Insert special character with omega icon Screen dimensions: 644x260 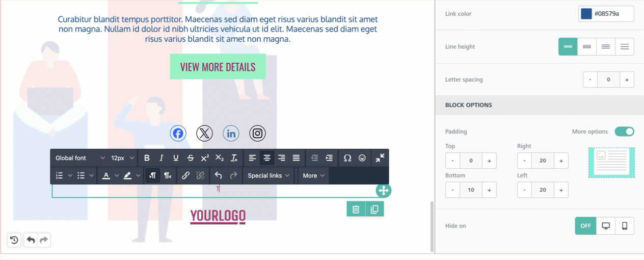[347, 158]
